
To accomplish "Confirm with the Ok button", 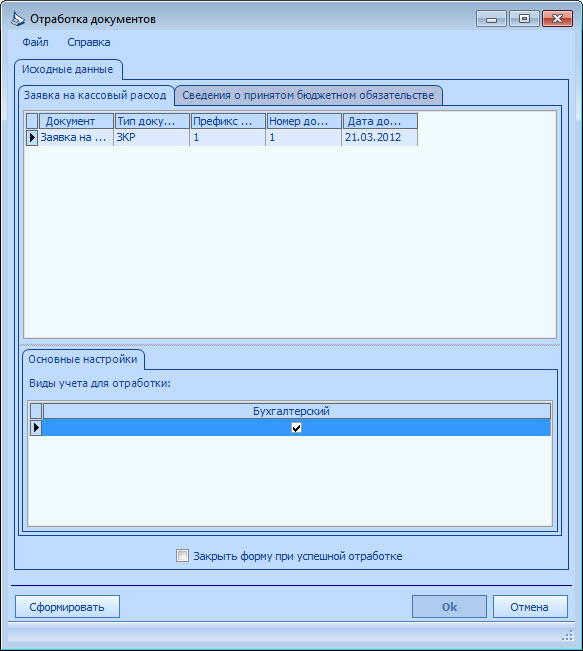I will coord(449,607).
